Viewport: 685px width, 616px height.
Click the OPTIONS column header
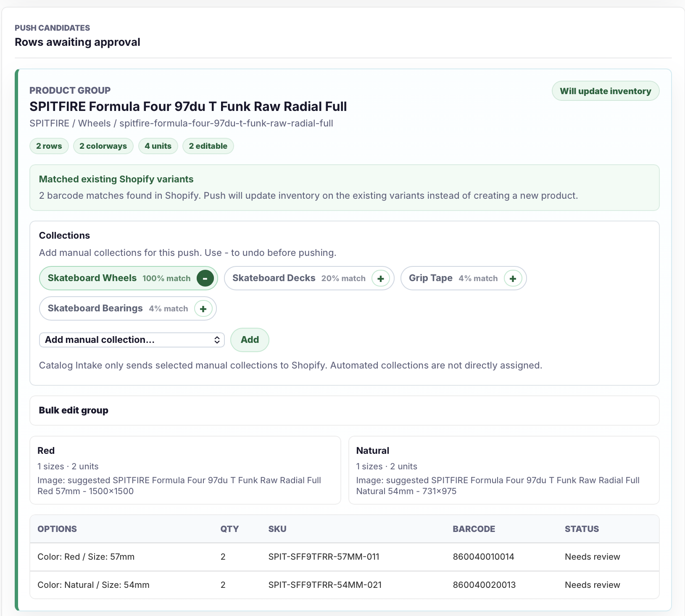(x=57, y=529)
